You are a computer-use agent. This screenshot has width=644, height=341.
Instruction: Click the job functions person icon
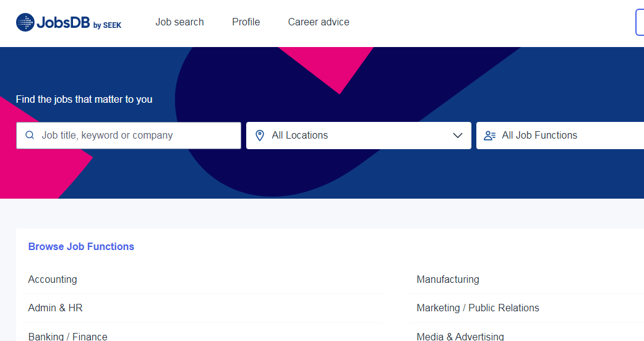point(490,136)
